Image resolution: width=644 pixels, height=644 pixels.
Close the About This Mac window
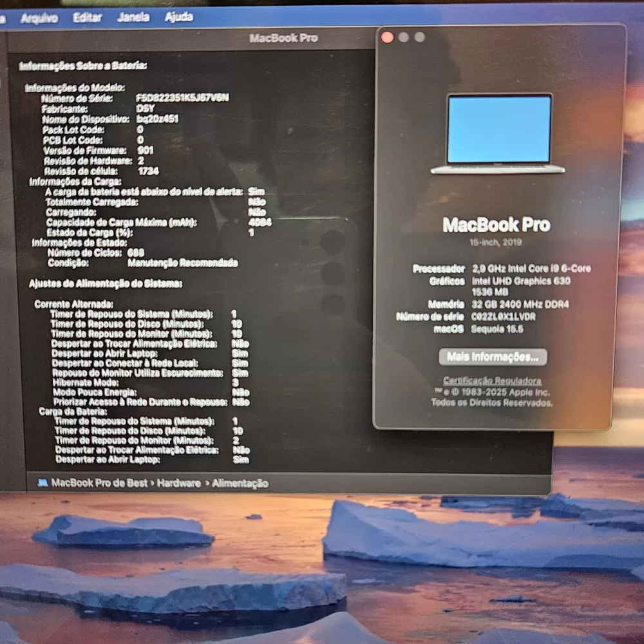tap(387, 37)
